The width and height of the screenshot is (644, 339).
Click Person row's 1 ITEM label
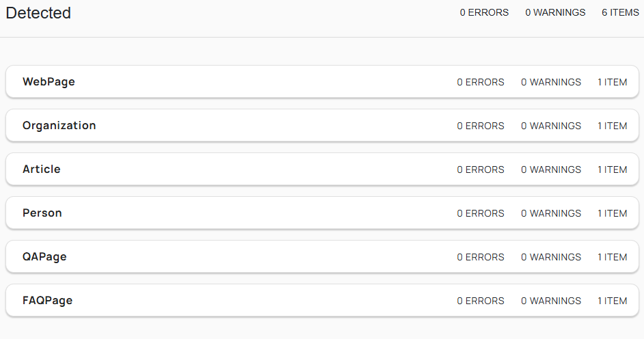612,213
